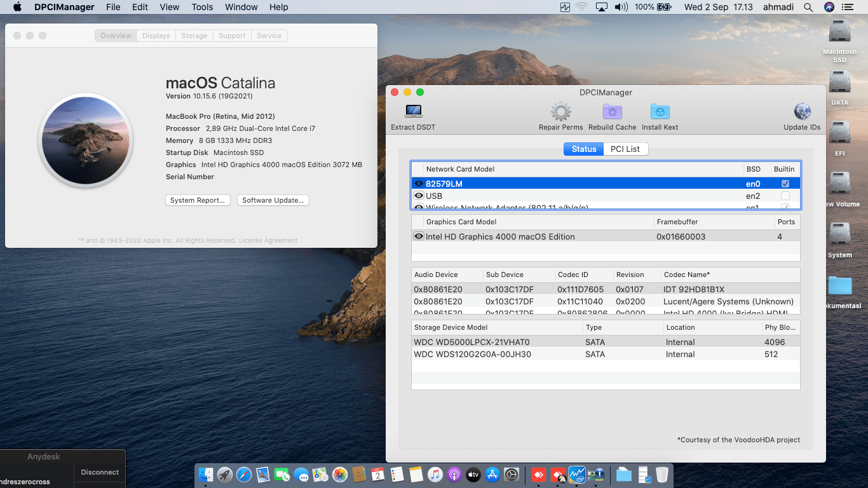Open the Storage tab in About This Mac
Screen dimensions: 868x488
click(194, 36)
